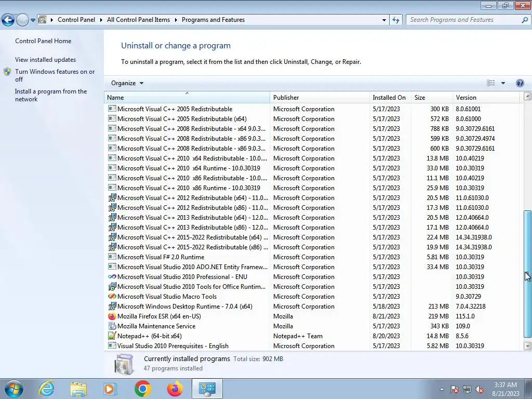Sort list by the Version column header
532x399 pixels.
[486, 97]
